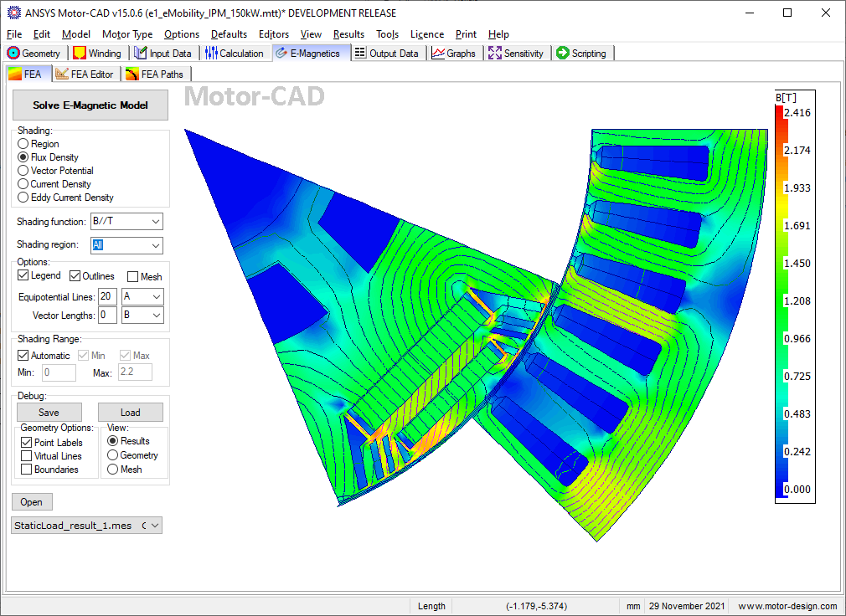Click the mm units status bar cell

633,606
